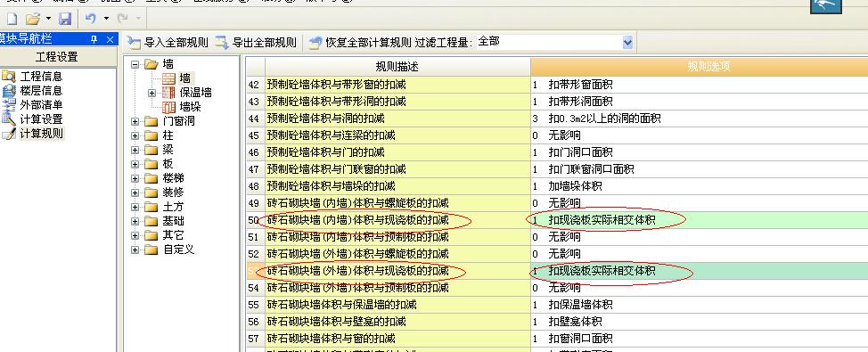This screenshot has width=868, height=352.
Task: Expand the 楼梯 folder
Action: click(135, 179)
